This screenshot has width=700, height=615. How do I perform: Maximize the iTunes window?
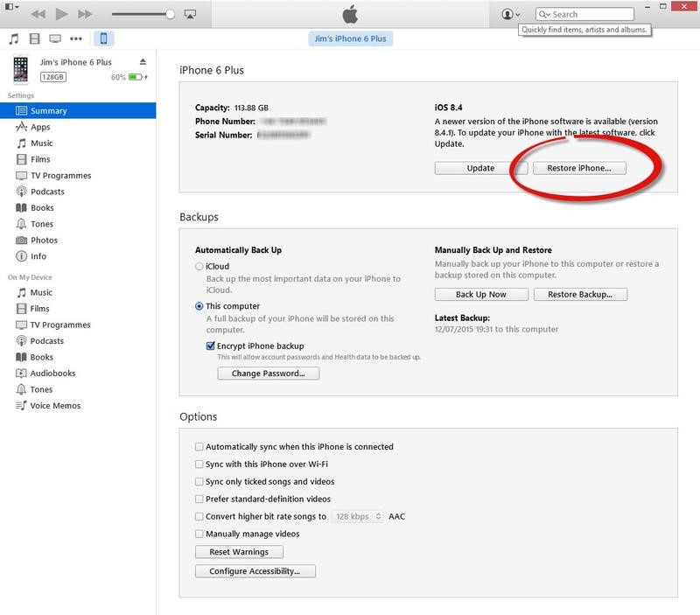663,6
